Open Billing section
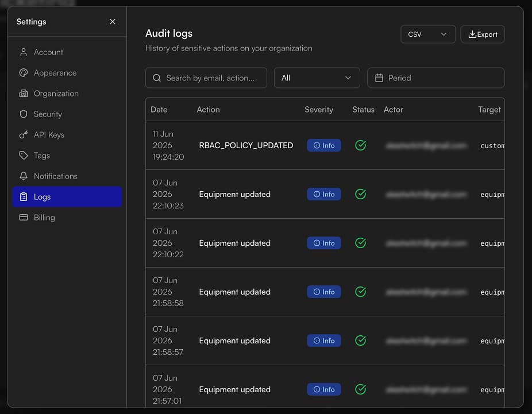This screenshot has width=532, height=414. (x=67, y=218)
